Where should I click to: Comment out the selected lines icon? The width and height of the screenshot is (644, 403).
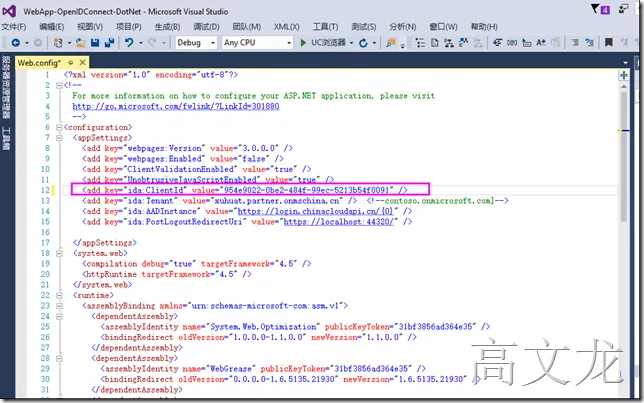tap(575, 43)
